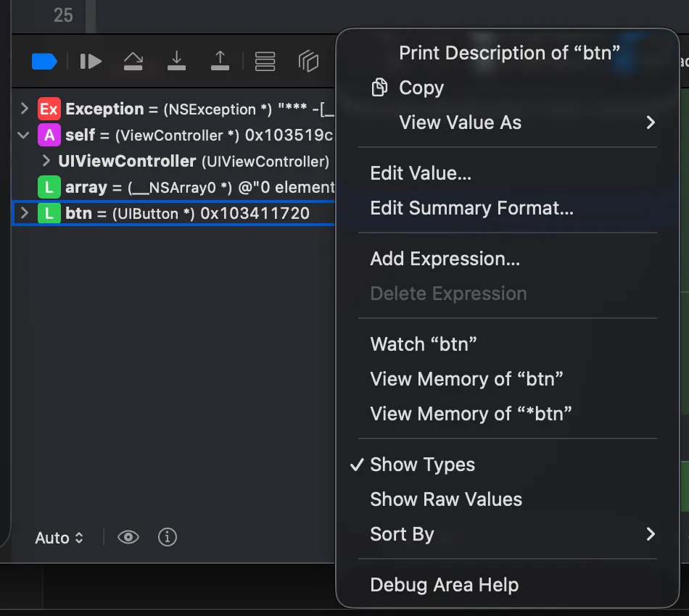
Task: Click the View Value As arrow
Action: [x=651, y=122]
